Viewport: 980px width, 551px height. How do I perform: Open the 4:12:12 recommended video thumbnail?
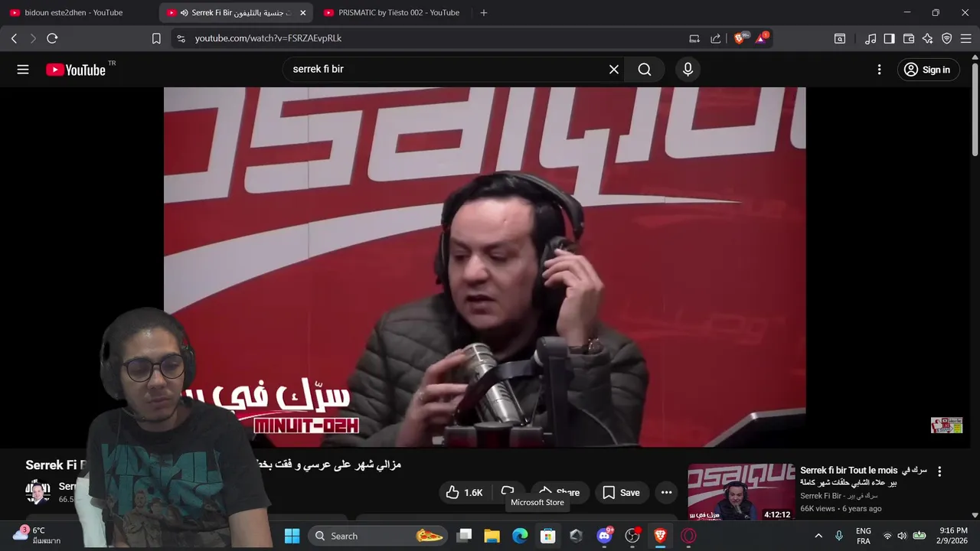(x=741, y=492)
